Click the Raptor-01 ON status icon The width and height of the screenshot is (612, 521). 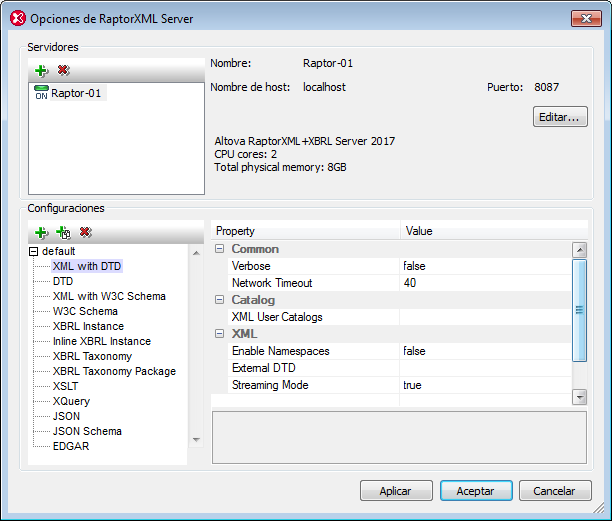coord(41,93)
